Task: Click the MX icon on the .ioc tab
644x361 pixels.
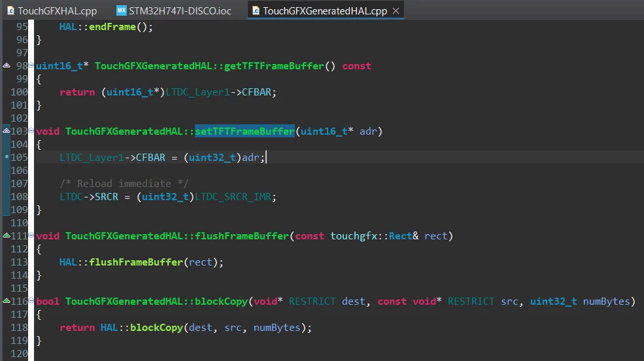Action: tap(121, 10)
